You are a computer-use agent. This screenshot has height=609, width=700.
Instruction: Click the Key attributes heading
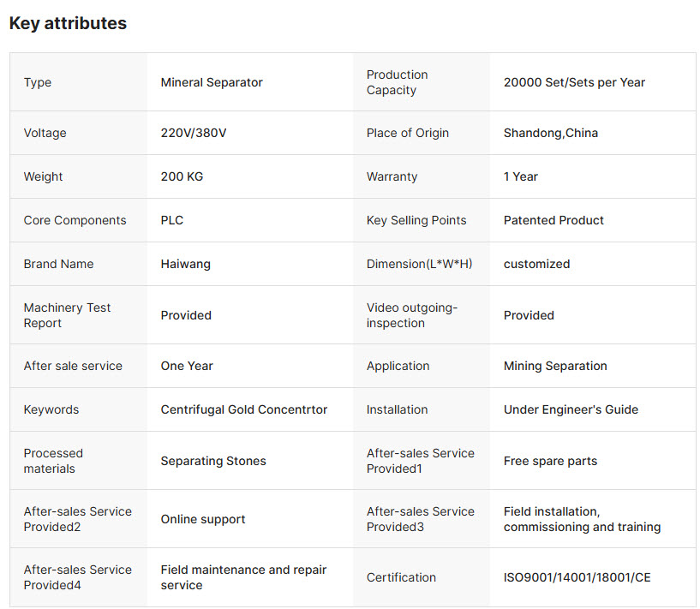tap(68, 23)
